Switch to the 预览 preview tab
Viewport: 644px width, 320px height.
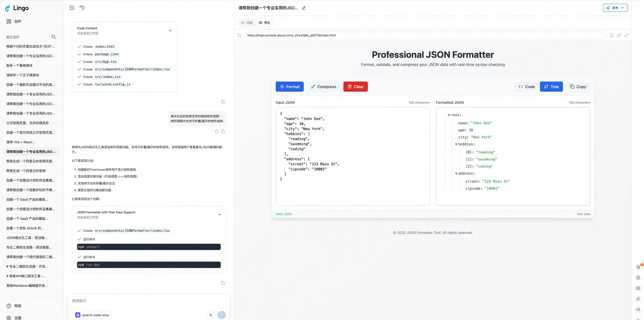pyautogui.click(x=264, y=23)
